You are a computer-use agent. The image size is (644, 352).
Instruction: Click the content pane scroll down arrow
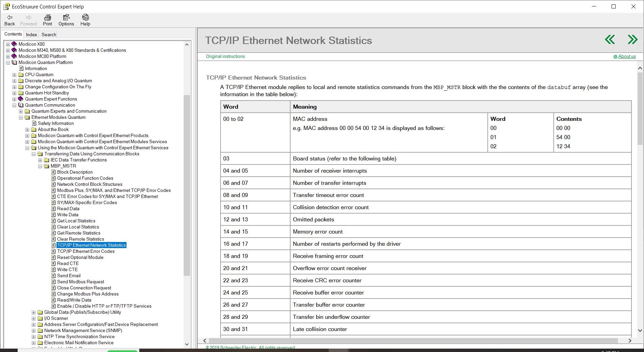click(640, 331)
